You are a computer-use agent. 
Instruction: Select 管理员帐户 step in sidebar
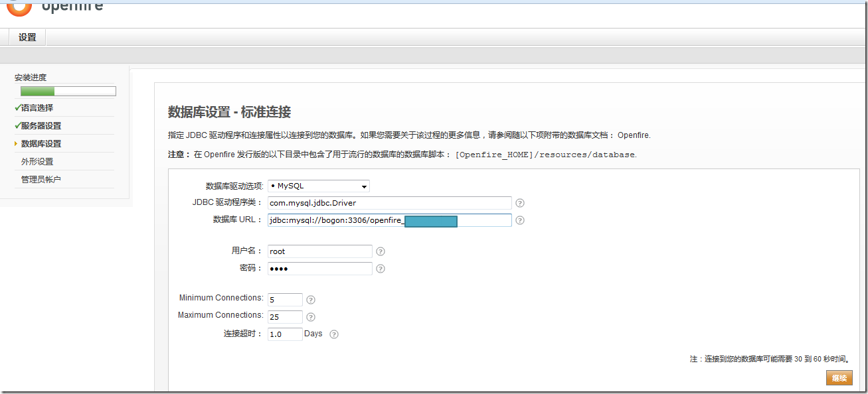click(x=41, y=179)
